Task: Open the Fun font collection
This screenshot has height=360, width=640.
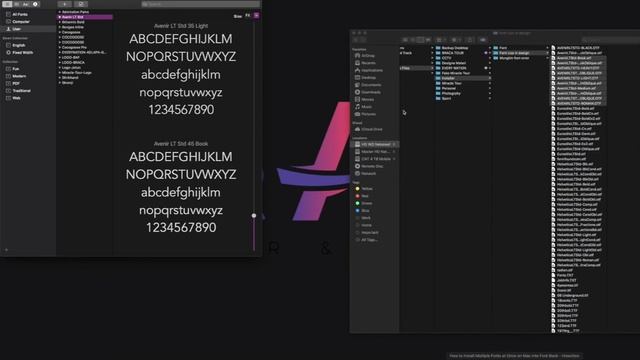Action: 16,69
